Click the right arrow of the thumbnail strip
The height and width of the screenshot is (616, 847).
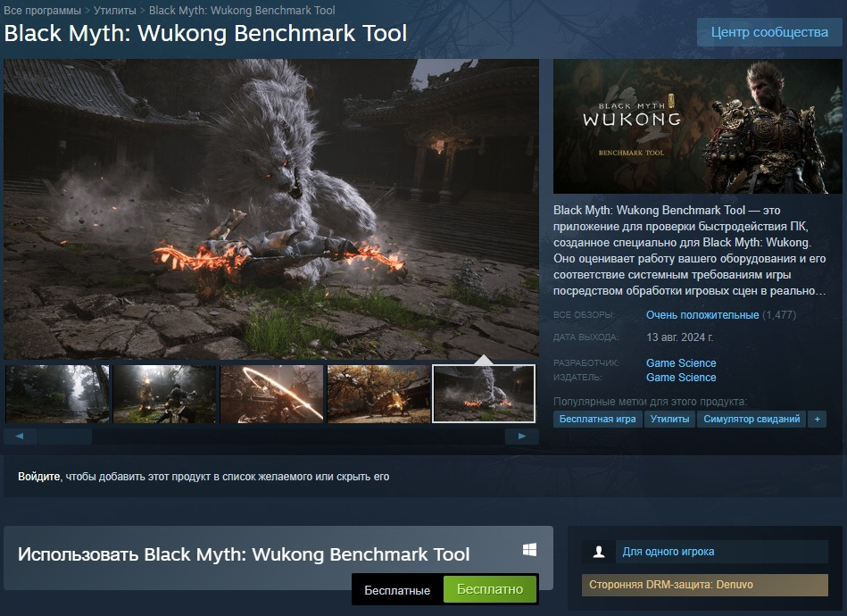pyautogui.click(x=522, y=436)
